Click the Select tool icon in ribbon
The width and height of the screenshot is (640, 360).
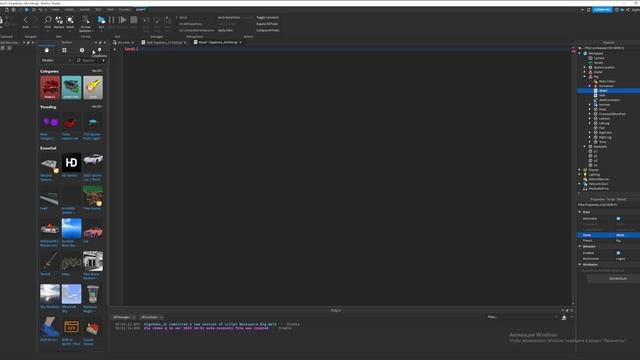[x=70, y=20]
